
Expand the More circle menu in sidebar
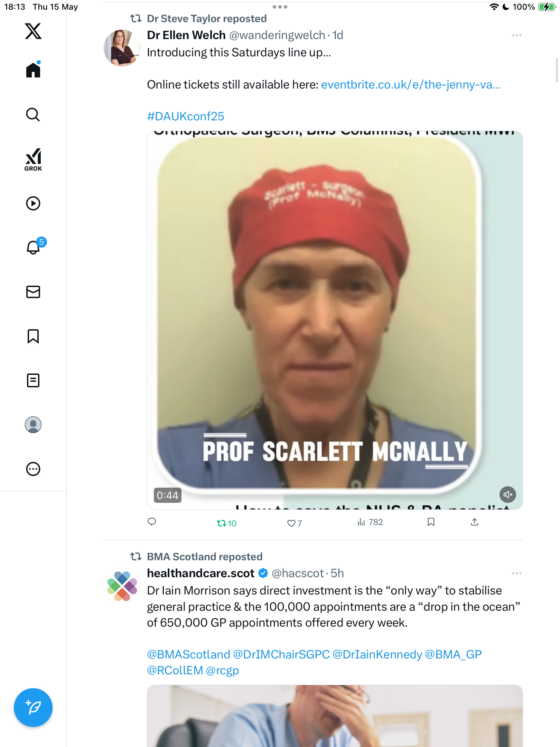[x=33, y=469]
